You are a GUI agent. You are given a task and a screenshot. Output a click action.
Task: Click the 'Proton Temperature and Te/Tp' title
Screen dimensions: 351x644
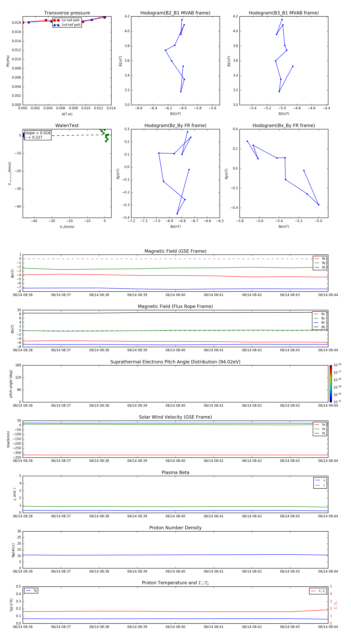pyautogui.click(x=175, y=583)
